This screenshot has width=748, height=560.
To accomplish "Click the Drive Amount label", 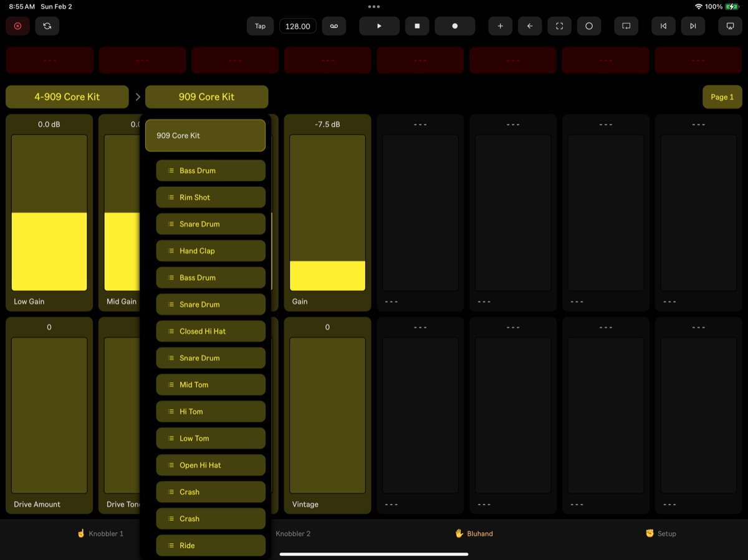I will tap(37, 505).
